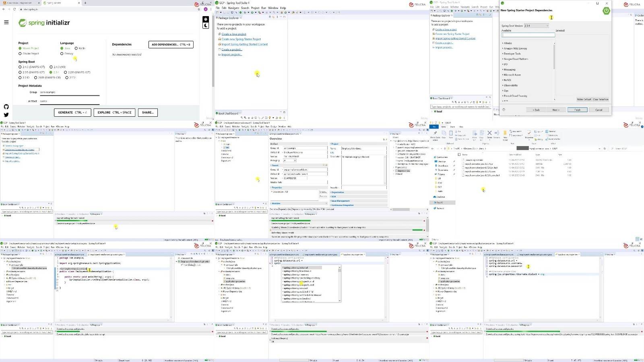Viewport: 644px width, 362px height.
Task: Click the SHARE... button on Spring Initializr
Action: pyautogui.click(x=148, y=112)
